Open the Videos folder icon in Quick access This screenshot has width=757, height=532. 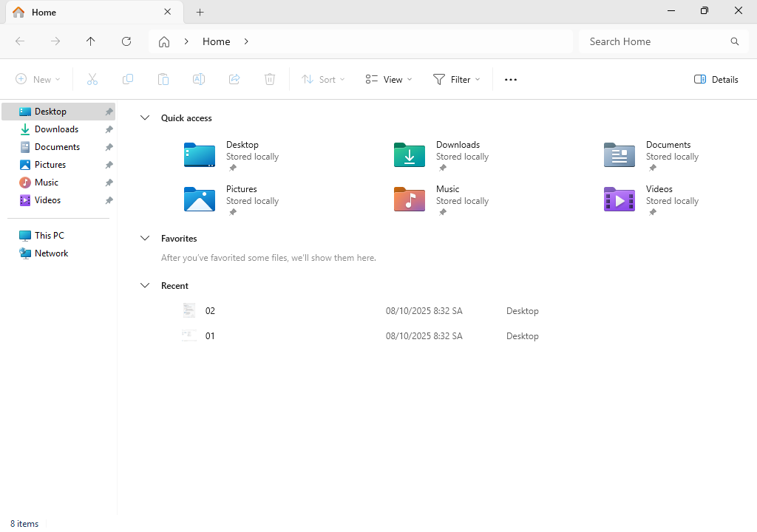(x=619, y=199)
